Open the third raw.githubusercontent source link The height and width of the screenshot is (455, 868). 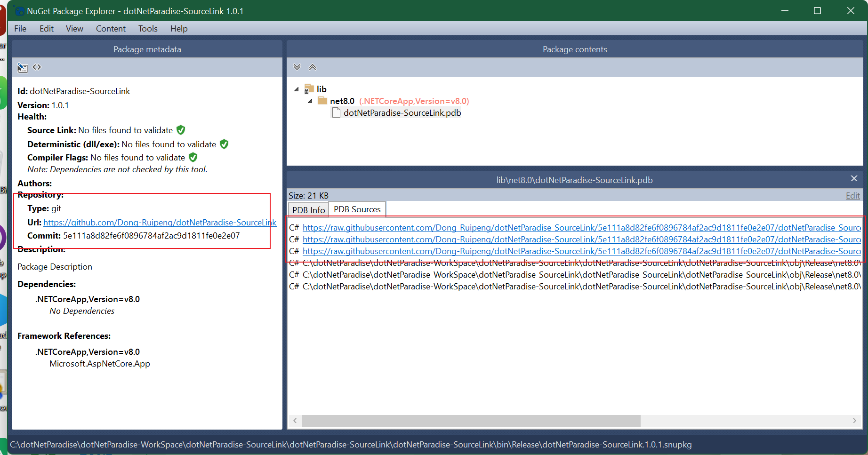click(582, 251)
